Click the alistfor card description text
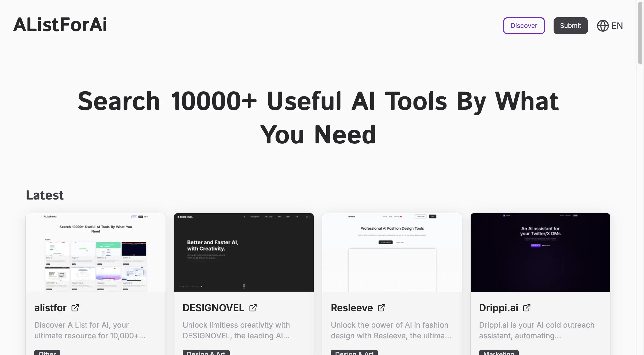Screen dimensions: 644x355 pyautogui.click(x=90, y=330)
